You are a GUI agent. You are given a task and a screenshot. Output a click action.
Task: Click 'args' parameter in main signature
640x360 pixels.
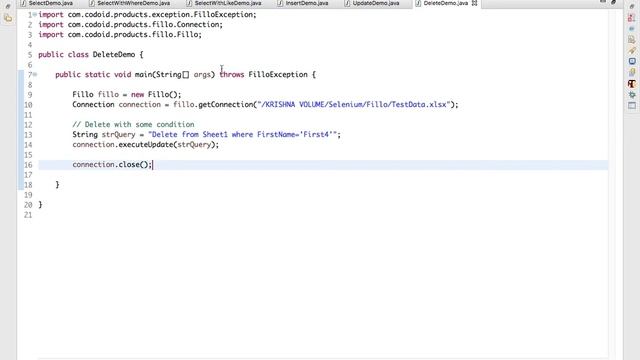tap(202, 75)
